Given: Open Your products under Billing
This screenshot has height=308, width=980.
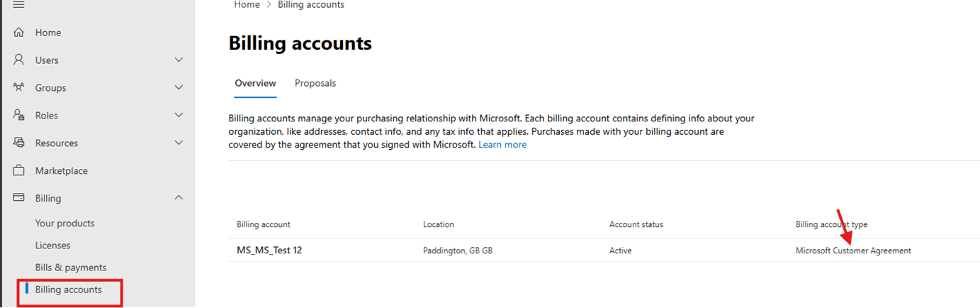Looking at the screenshot, I should pos(64,224).
